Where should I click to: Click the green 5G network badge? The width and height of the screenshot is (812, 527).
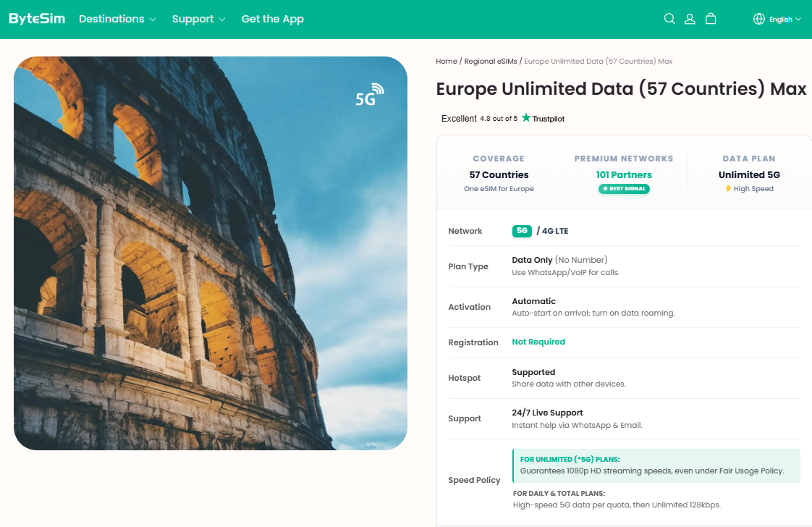pos(522,231)
